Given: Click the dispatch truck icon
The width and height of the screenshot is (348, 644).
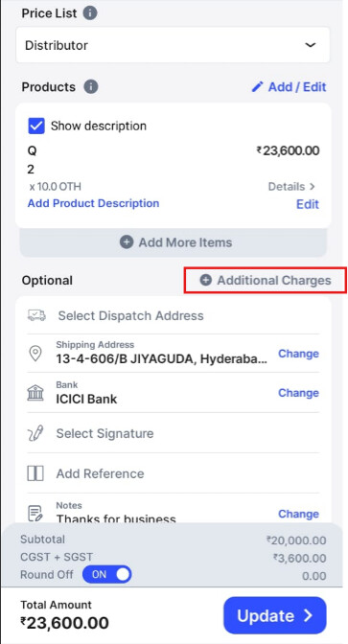Looking at the screenshot, I should [36, 315].
